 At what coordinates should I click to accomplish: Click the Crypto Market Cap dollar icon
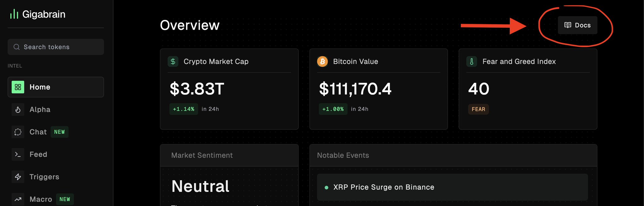pos(173,61)
